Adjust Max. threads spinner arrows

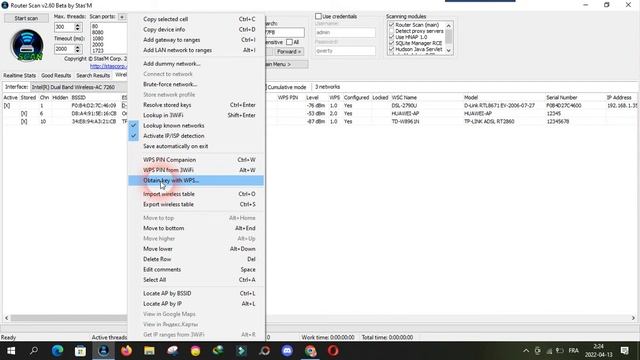coord(78,27)
